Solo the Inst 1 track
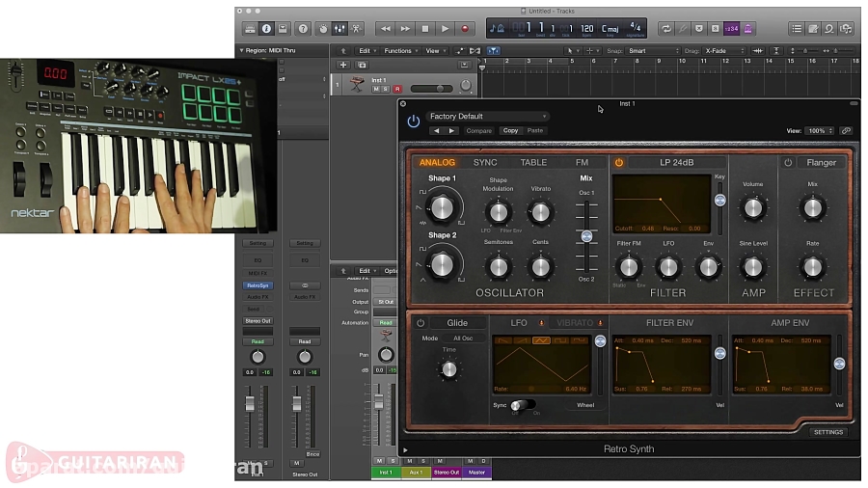Image resolution: width=868 pixels, height=488 pixels. (x=386, y=89)
